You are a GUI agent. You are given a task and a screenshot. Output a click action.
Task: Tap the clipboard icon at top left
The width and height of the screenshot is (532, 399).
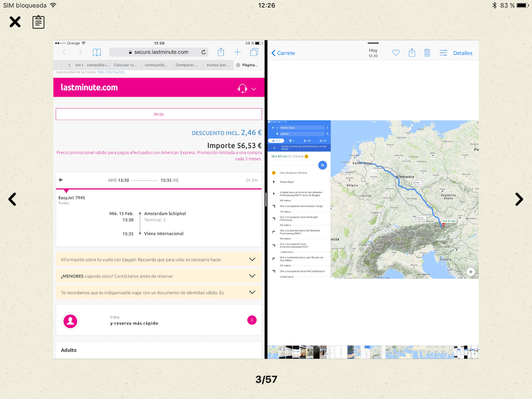tap(39, 22)
